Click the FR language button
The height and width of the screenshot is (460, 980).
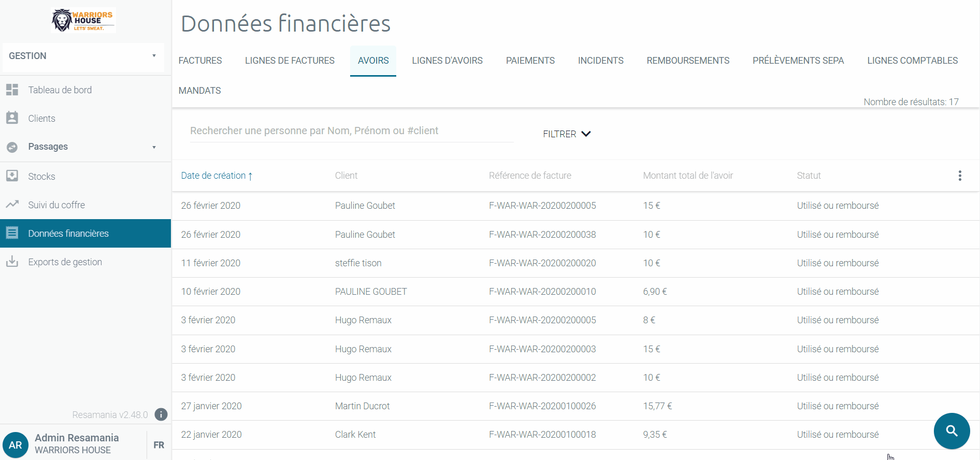pyautogui.click(x=158, y=445)
